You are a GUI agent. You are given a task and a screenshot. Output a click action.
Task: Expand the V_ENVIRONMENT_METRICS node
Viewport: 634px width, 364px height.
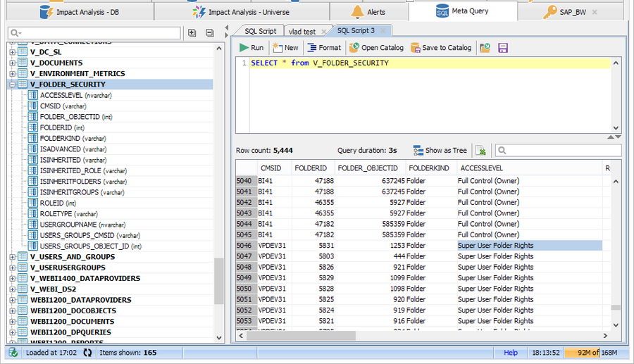tap(13, 74)
